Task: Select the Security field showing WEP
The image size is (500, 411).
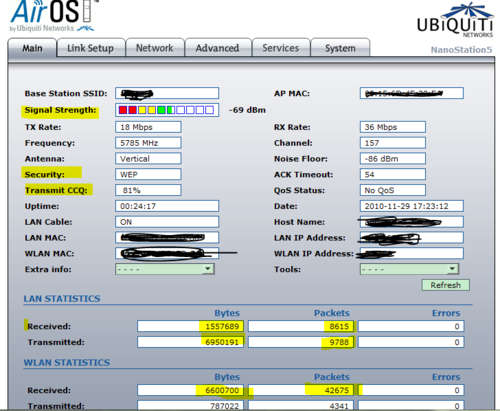Action: click(148, 174)
